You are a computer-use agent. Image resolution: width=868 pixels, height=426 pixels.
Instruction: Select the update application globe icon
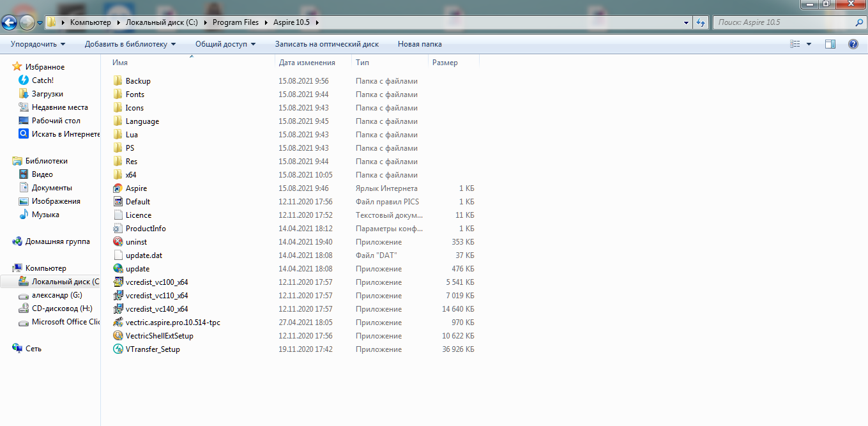(x=118, y=269)
